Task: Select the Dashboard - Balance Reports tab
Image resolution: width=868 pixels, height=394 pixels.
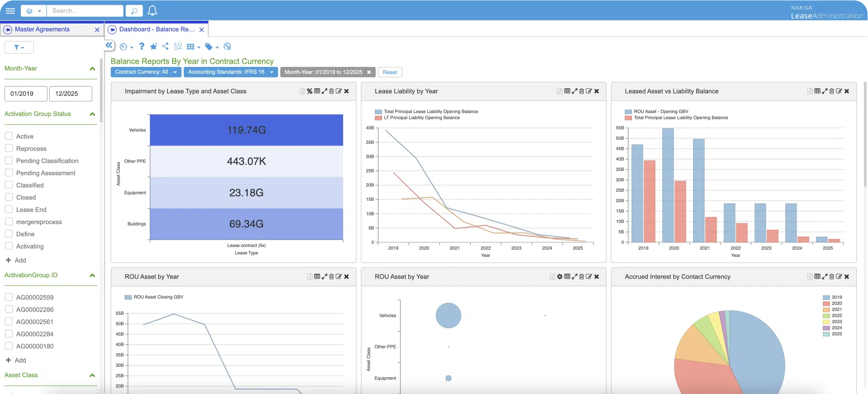Action: 156,29
